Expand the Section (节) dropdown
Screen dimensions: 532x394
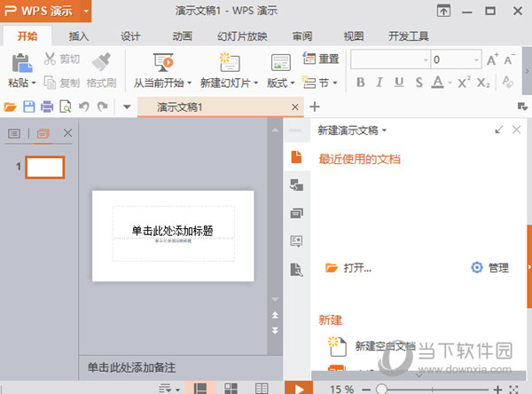(335, 83)
